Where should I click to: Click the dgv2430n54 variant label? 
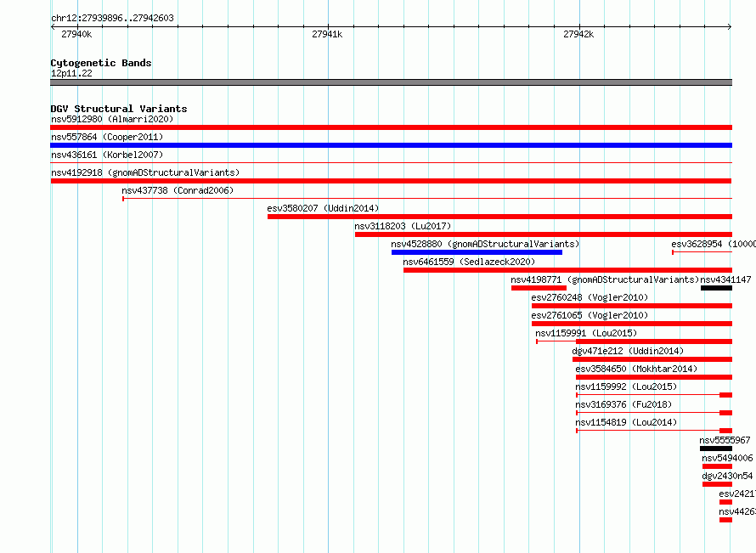pyautogui.click(x=727, y=476)
